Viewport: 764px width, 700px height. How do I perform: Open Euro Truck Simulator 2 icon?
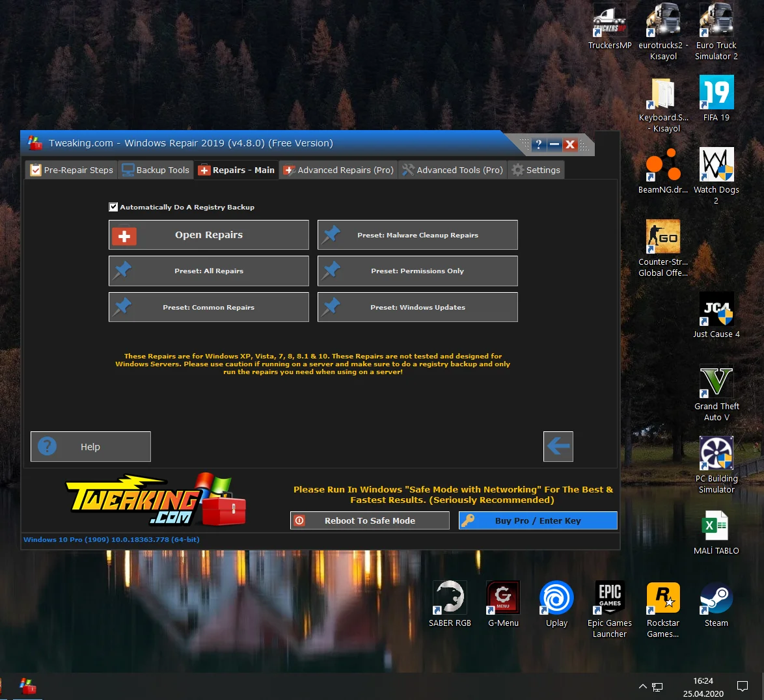[716, 32]
